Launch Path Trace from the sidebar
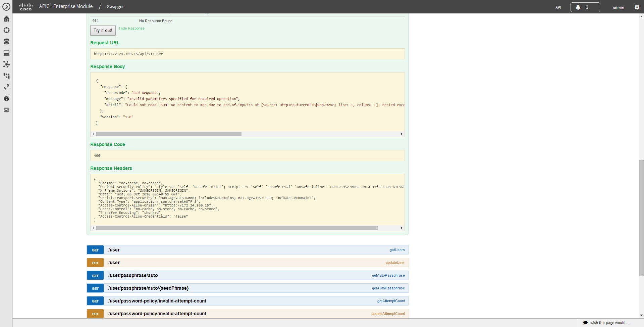 (6, 87)
